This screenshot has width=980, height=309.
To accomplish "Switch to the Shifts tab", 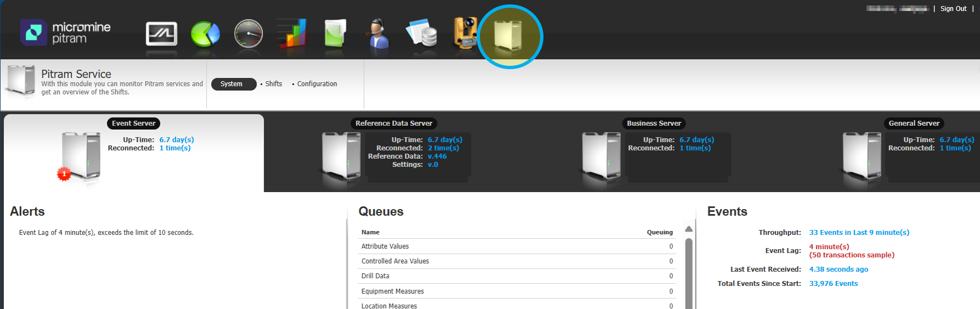I will pyautogui.click(x=273, y=84).
